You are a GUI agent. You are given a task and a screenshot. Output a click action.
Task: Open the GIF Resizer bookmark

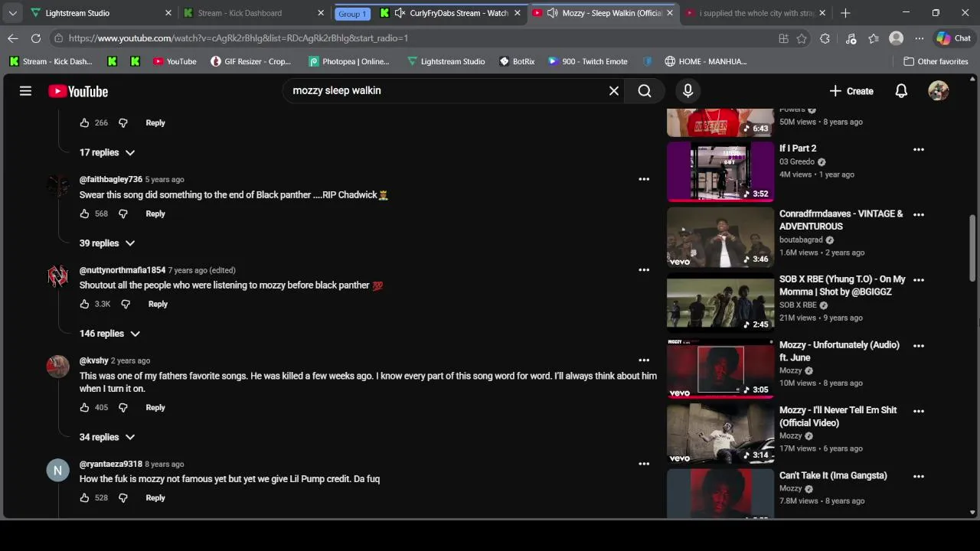[x=250, y=61]
